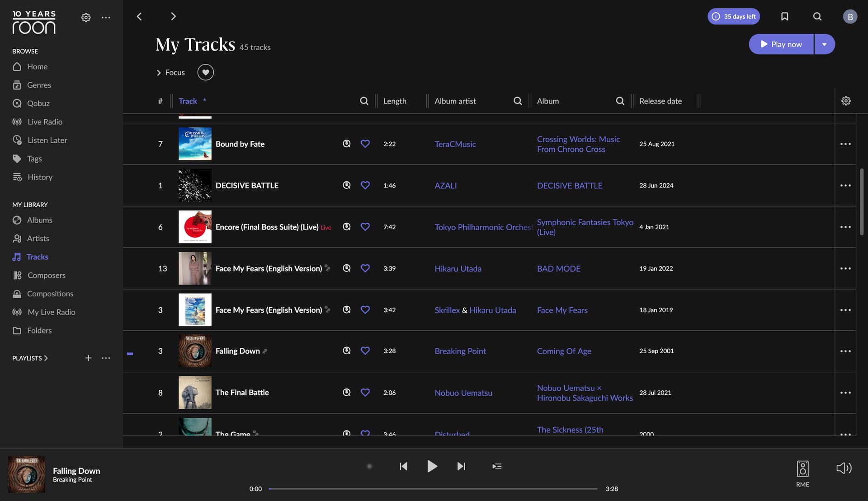Open album artist Breaking Point link

click(460, 351)
